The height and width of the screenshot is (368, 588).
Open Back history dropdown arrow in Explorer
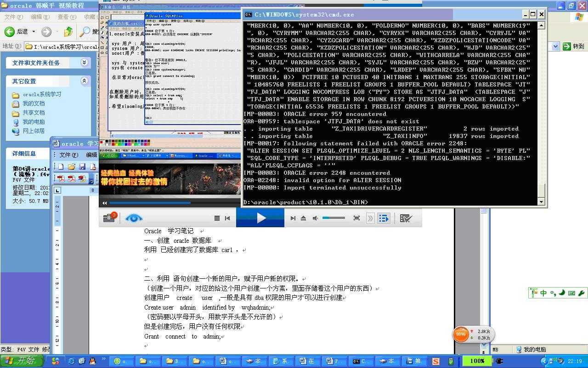pyautogui.click(x=34, y=32)
